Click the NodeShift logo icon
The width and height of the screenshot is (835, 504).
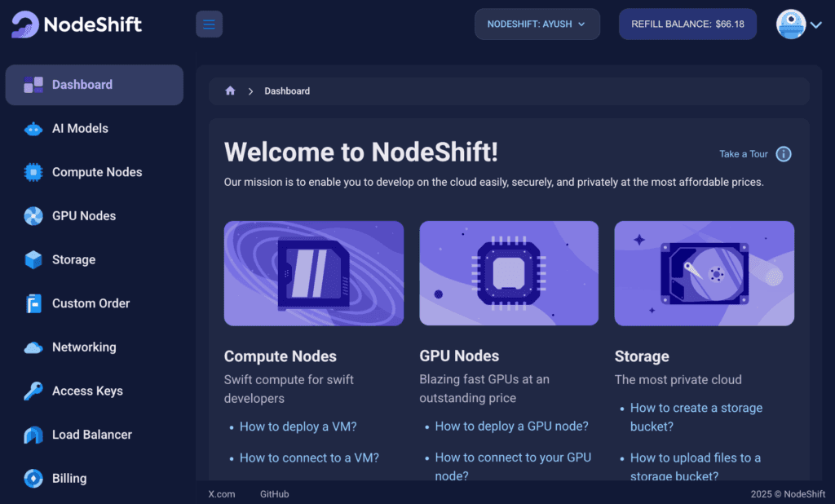[x=25, y=24]
